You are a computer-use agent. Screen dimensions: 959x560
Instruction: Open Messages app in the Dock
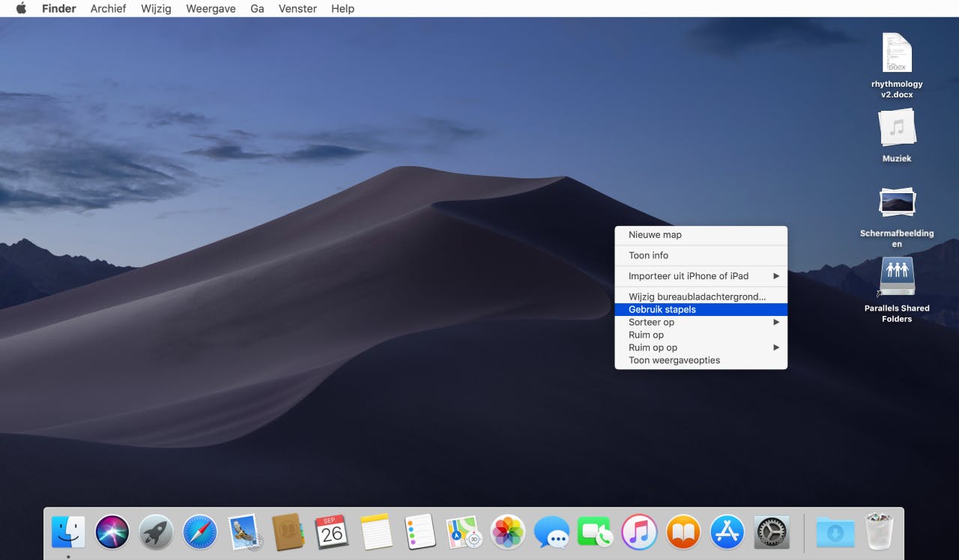(551, 532)
